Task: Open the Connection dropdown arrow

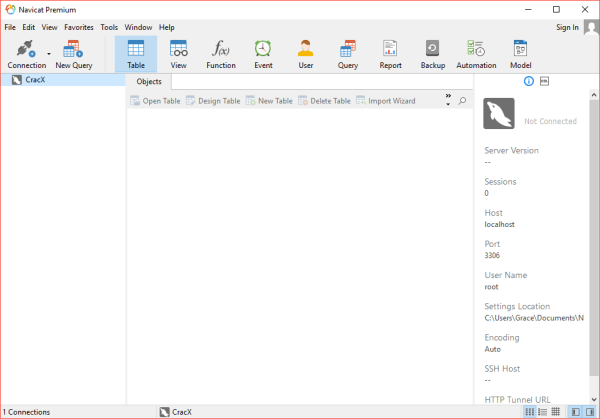Action: (x=49, y=54)
